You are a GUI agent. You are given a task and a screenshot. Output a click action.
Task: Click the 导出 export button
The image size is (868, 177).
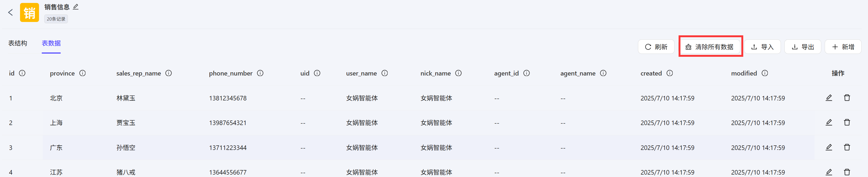tap(802, 47)
